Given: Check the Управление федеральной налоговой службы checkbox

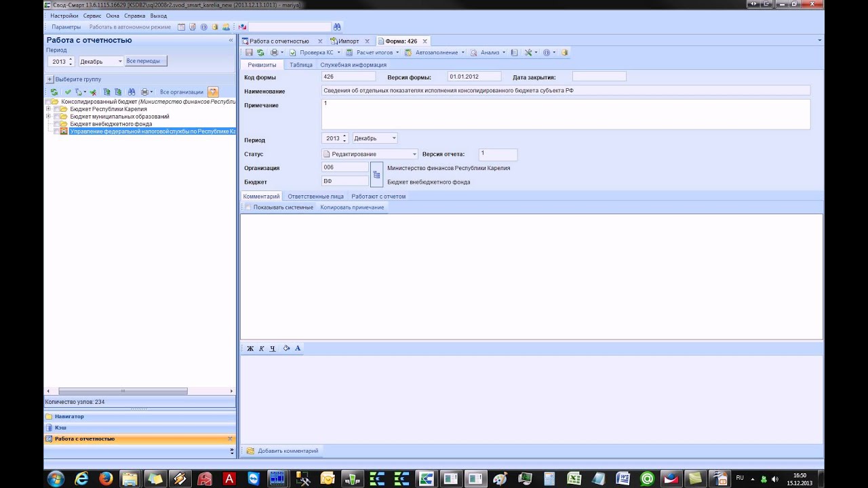Looking at the screenshot, I should 57,131.
